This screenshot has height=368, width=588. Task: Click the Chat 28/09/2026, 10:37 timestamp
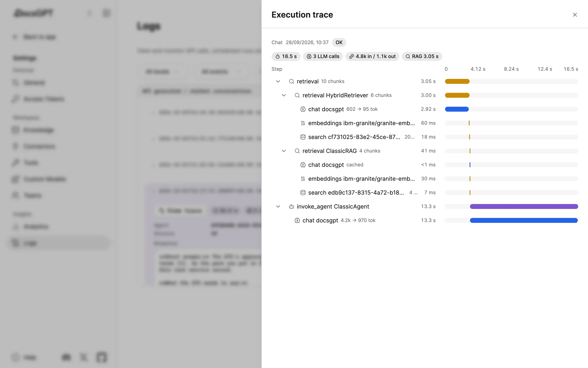(300, 43)
